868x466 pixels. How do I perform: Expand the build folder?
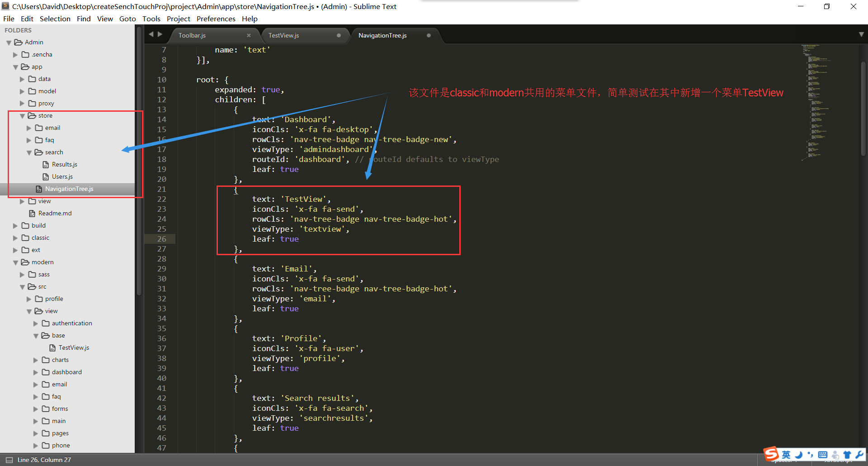tap(15, 226)
